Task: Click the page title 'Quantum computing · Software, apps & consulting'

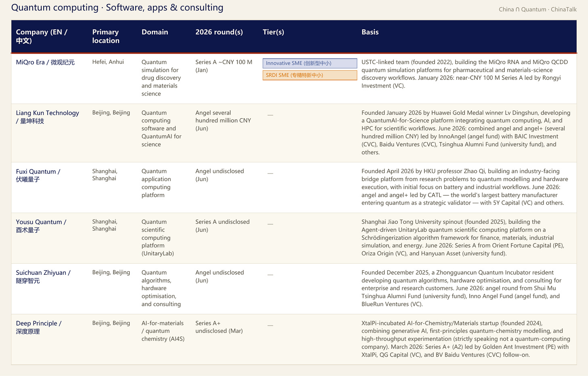Action: [117, 8]
